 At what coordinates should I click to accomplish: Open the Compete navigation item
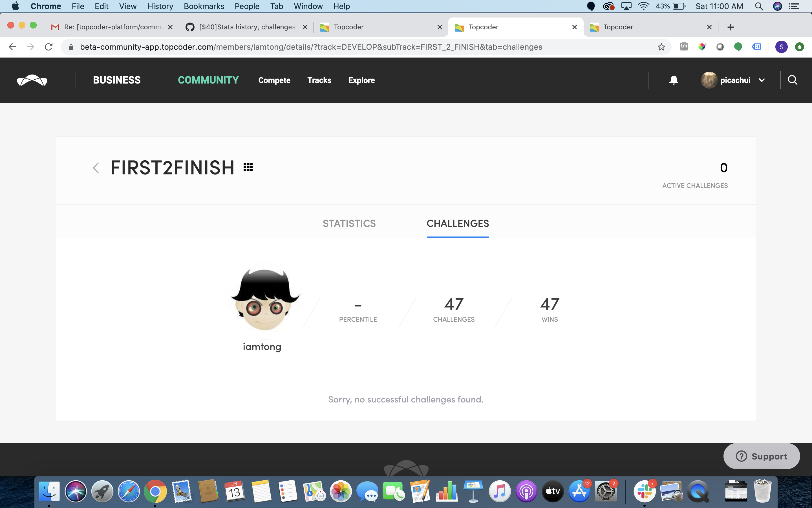pos(274,80)
